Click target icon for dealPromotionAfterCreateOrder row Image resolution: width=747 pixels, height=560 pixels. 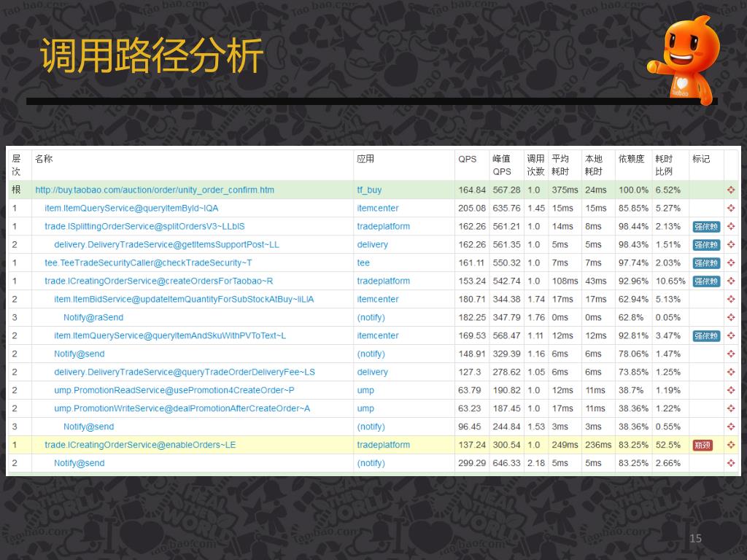(x=731, y=408)
